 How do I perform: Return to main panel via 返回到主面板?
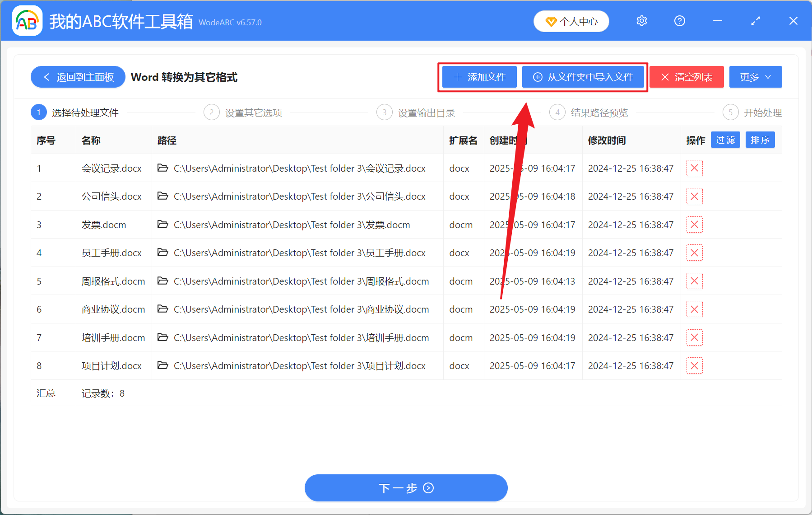coord(78,77)
